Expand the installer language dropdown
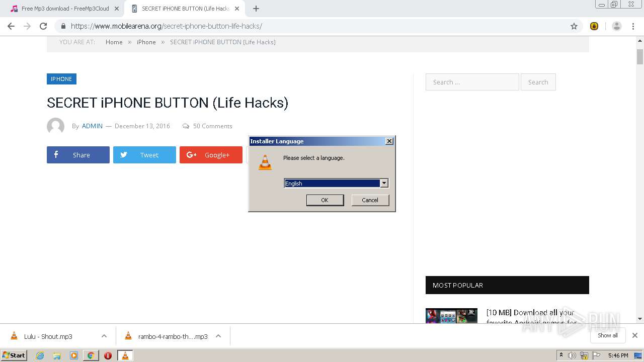This screenshot has width=644, height=362. (x=384, y=184)
